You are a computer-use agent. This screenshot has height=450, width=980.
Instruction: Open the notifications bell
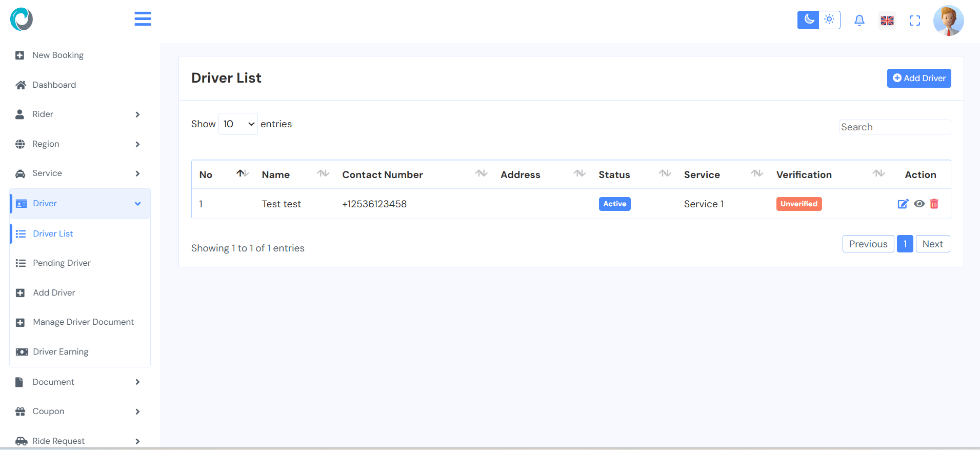click(859, 21)
